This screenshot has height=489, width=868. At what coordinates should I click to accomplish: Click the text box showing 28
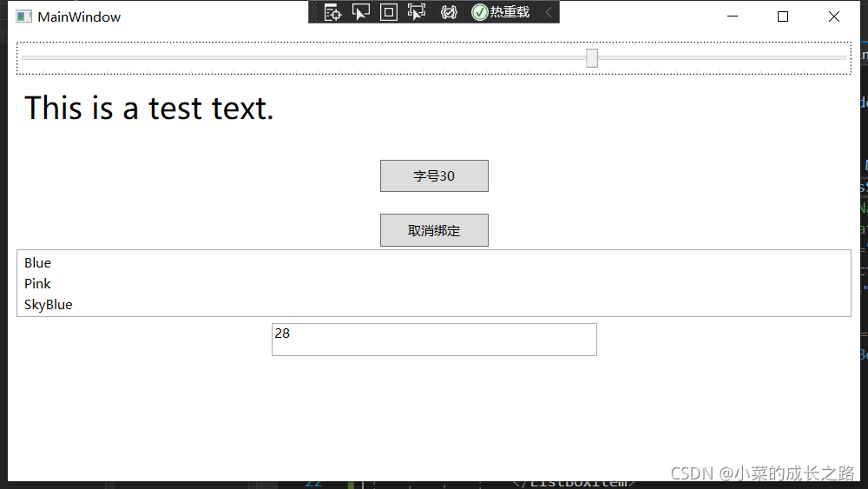434,340
